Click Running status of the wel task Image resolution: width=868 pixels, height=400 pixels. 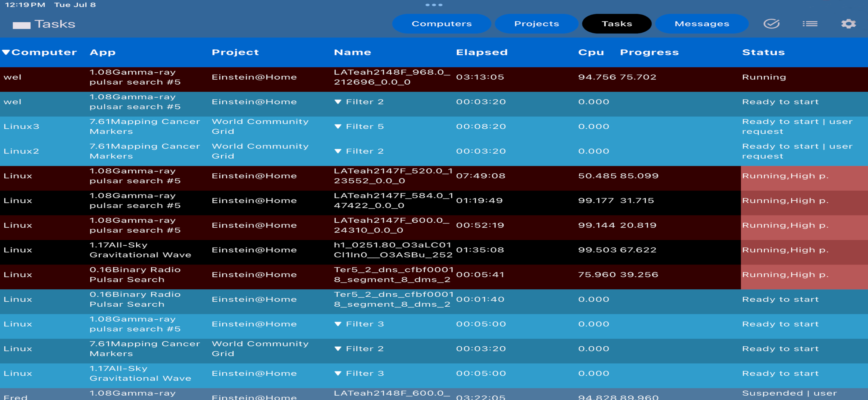point(764,77)
